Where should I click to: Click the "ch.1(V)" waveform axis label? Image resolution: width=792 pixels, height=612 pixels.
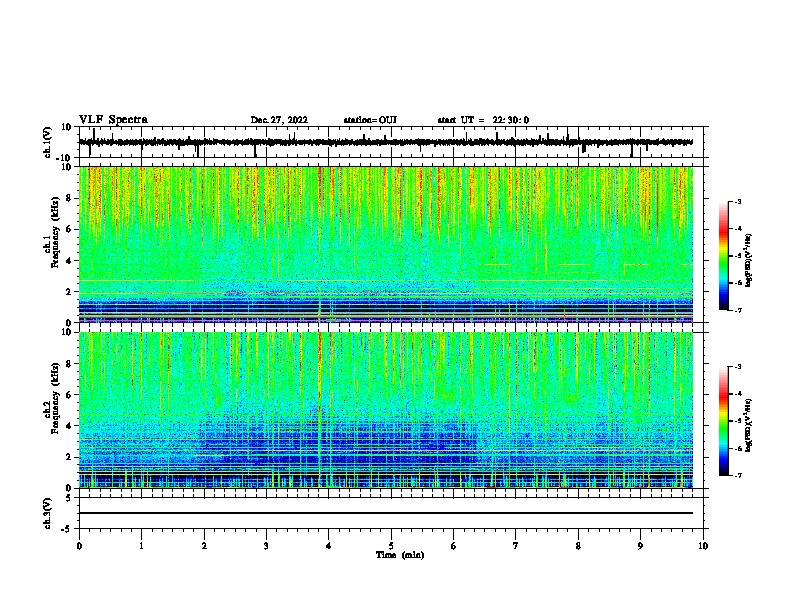[48, 142]
